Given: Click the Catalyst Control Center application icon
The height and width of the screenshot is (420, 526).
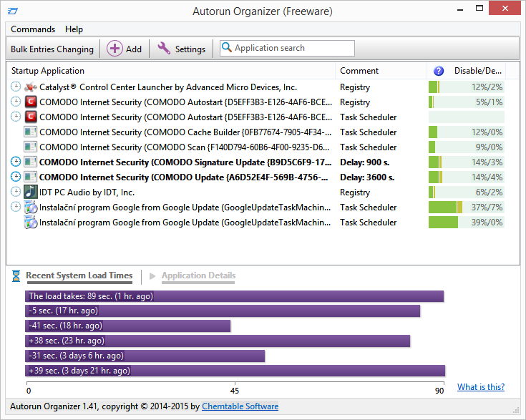Looking at the screenshot, I should pos(31,87).
